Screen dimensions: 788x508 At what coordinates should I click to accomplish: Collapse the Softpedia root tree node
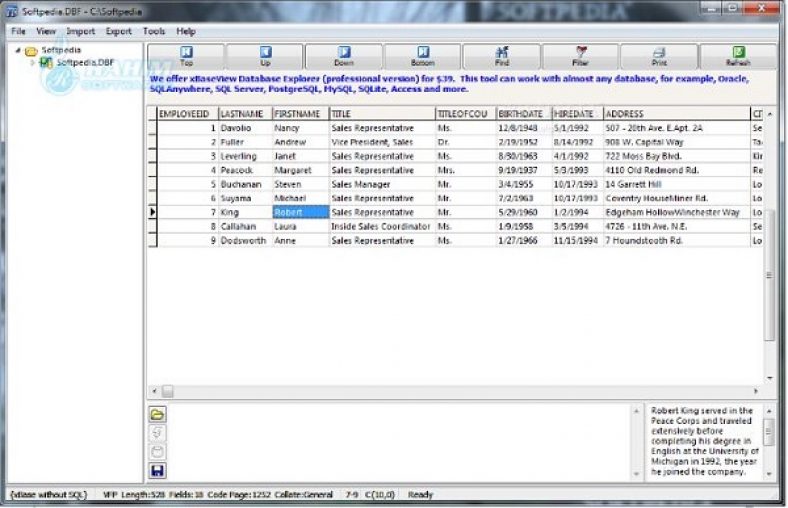coord(17,50)
